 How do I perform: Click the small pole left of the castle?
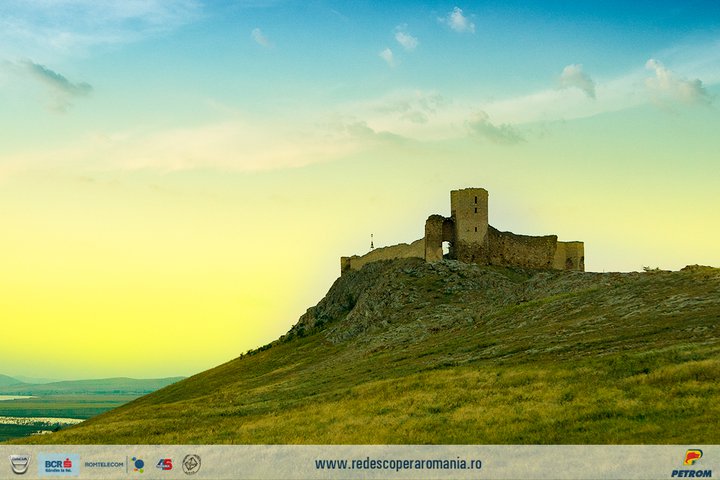(x=372, y=242)
